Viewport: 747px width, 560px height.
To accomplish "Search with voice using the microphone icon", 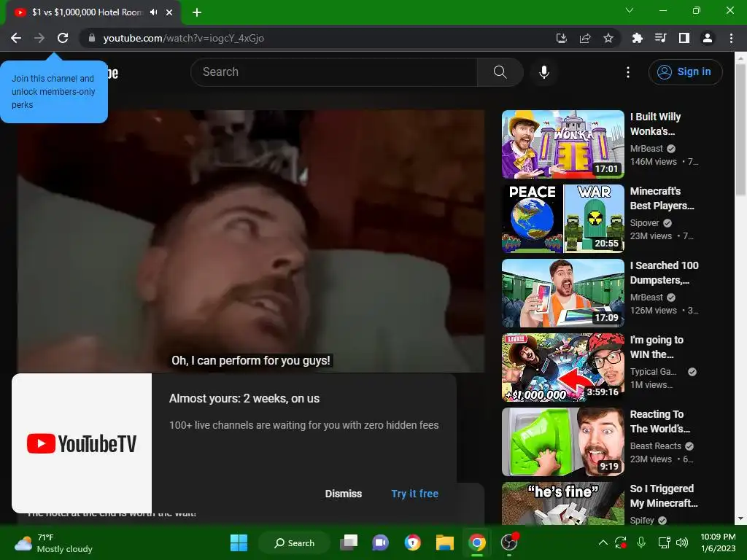I will tap(544, 72).
